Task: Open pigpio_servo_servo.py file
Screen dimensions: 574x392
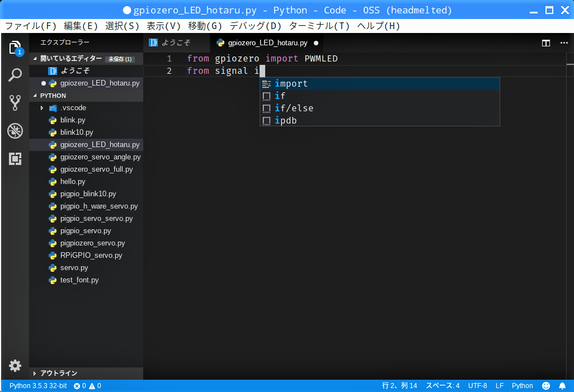Action: point(86,219)
